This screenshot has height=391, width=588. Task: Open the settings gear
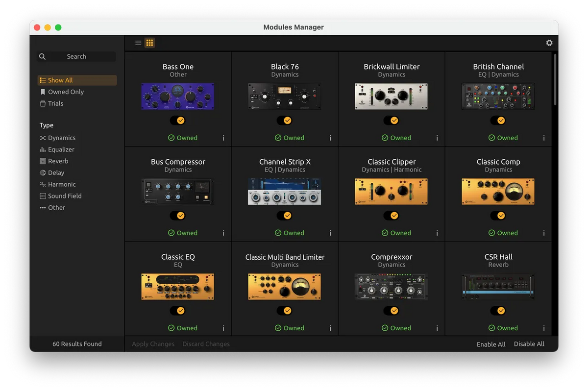[x=549, y=43]
